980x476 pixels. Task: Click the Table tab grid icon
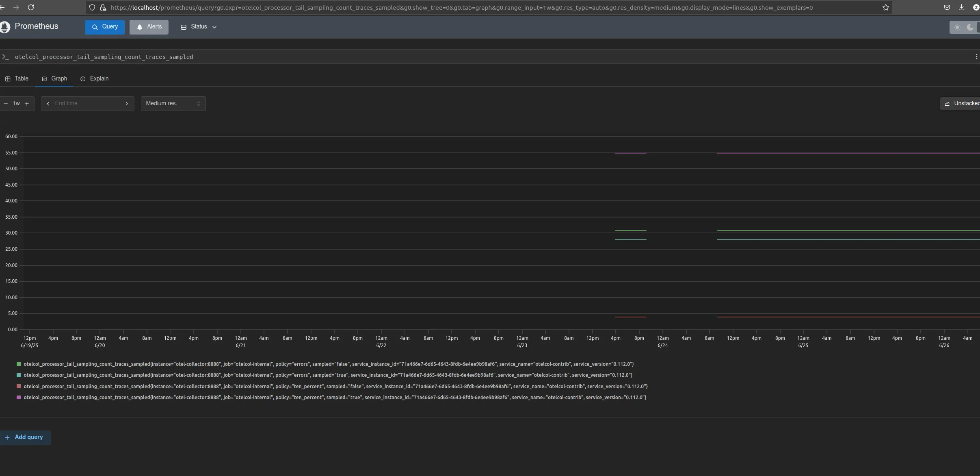8,79
